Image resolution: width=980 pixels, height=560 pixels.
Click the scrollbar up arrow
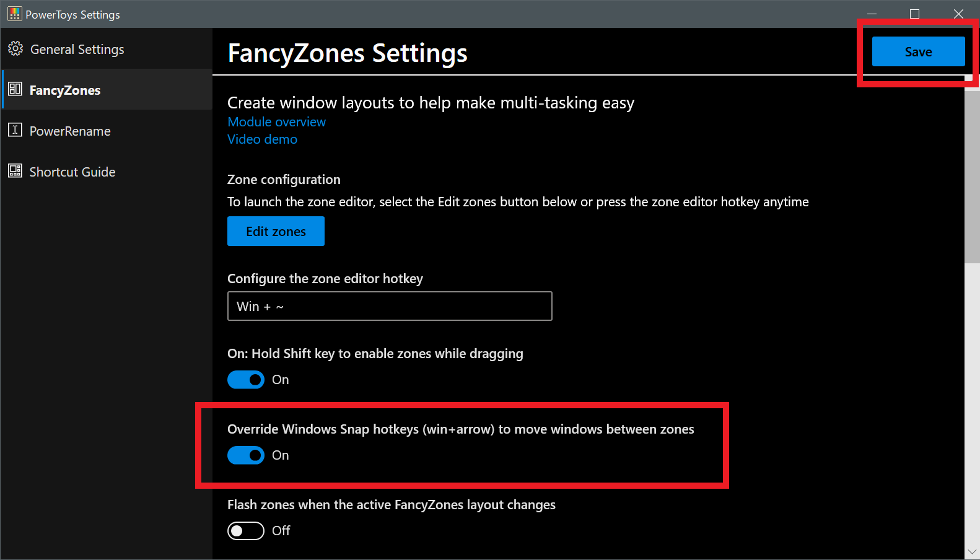click(x=972, y=35)
